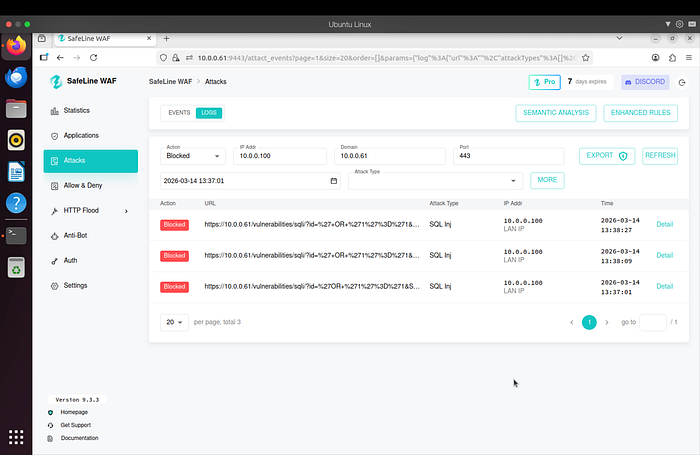This screenshot has width=700, height=455.
Task: Click the browser address bar URL
Action: (x=387, y=58)
